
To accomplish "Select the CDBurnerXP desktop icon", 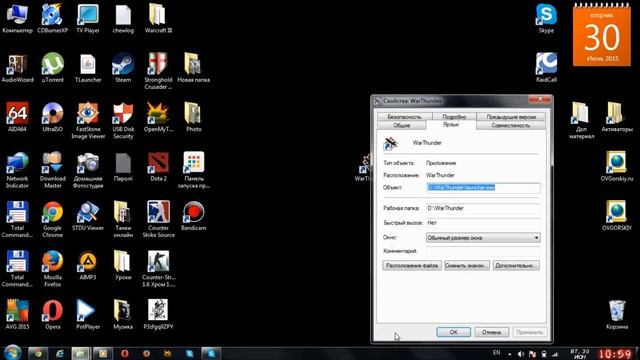I will coord(52,18).
